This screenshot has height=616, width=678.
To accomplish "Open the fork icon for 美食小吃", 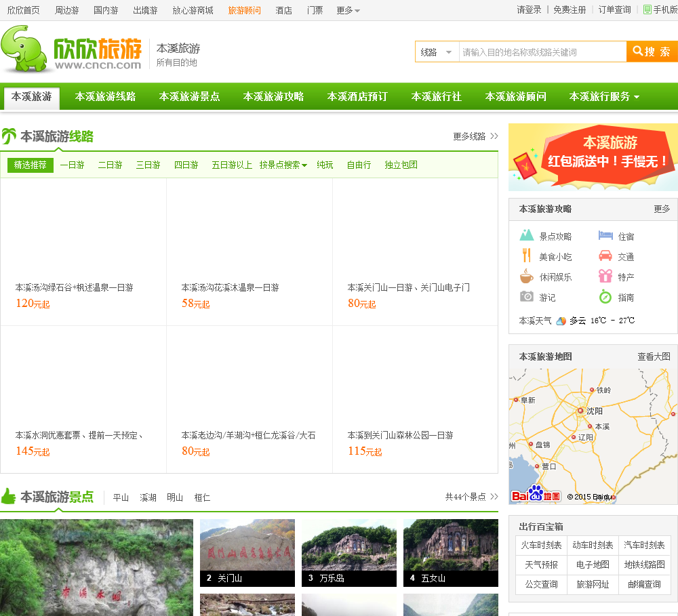I will (526, 255).
